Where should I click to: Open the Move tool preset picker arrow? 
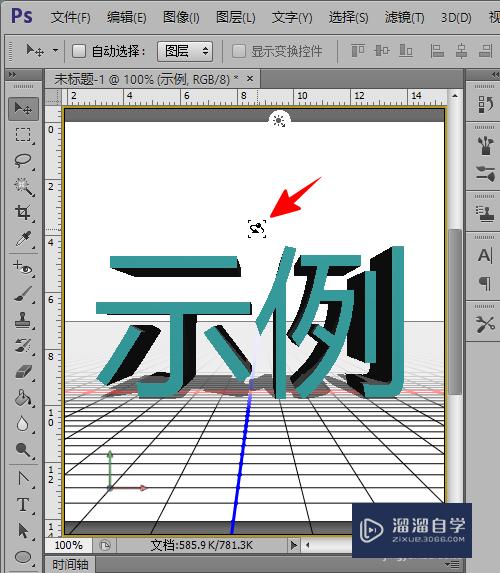click(x=56, y=50)
